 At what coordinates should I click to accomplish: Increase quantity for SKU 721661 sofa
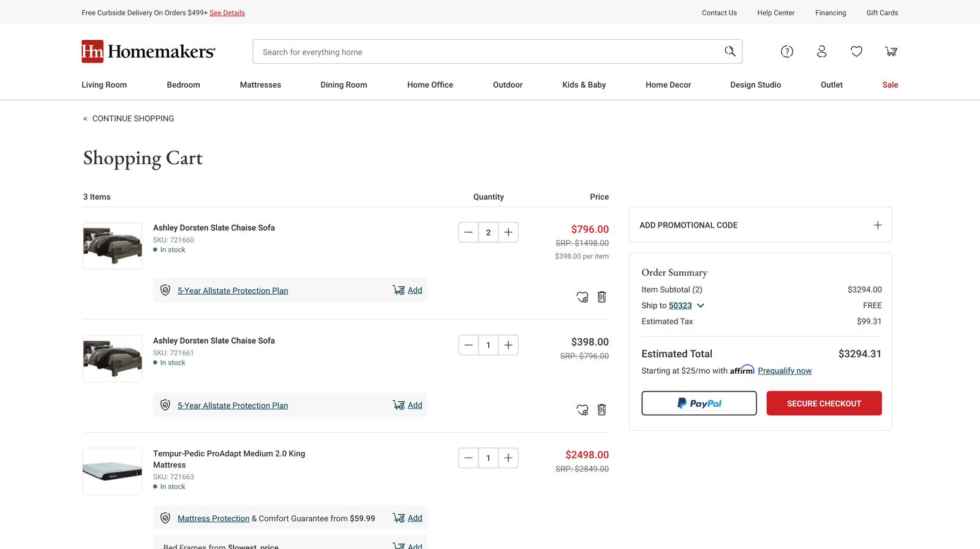coord(508,345)
